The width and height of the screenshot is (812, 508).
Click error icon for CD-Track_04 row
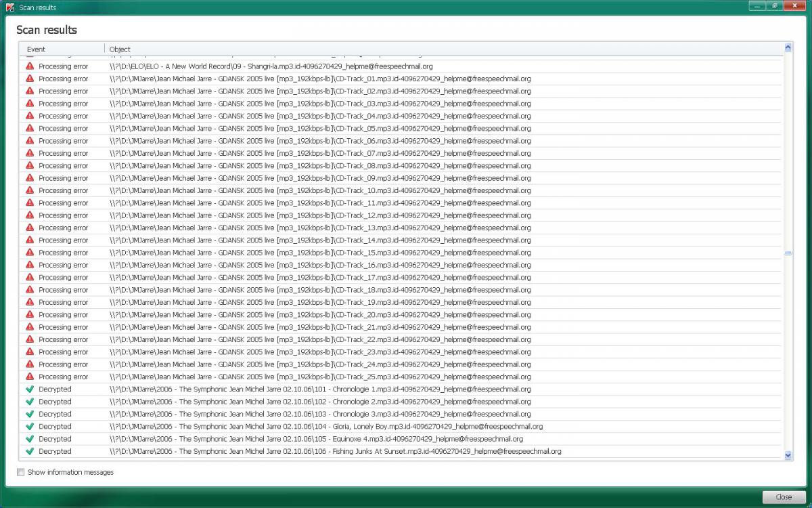(30, 116)
